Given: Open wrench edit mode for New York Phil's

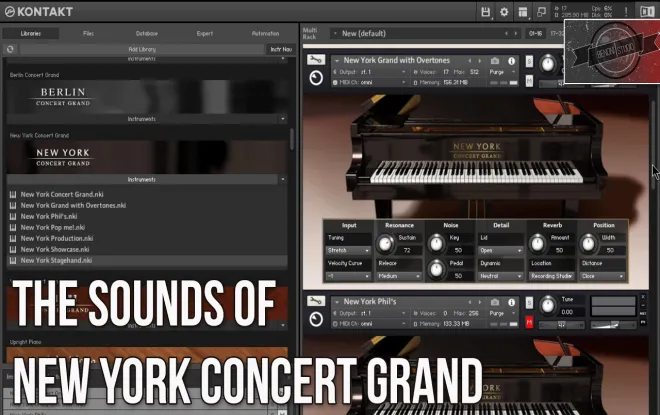Looking at the screenshot, I should pos(315,301).
